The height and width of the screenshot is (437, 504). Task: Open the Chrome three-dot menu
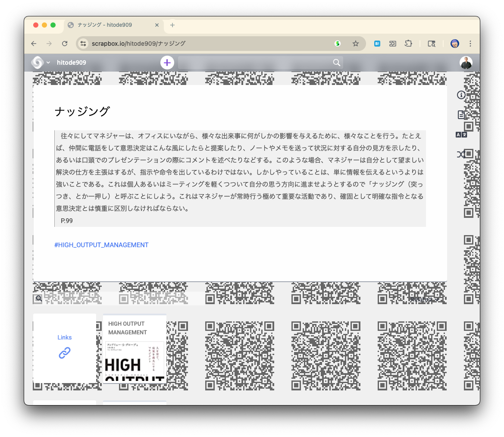pos(470,44)
